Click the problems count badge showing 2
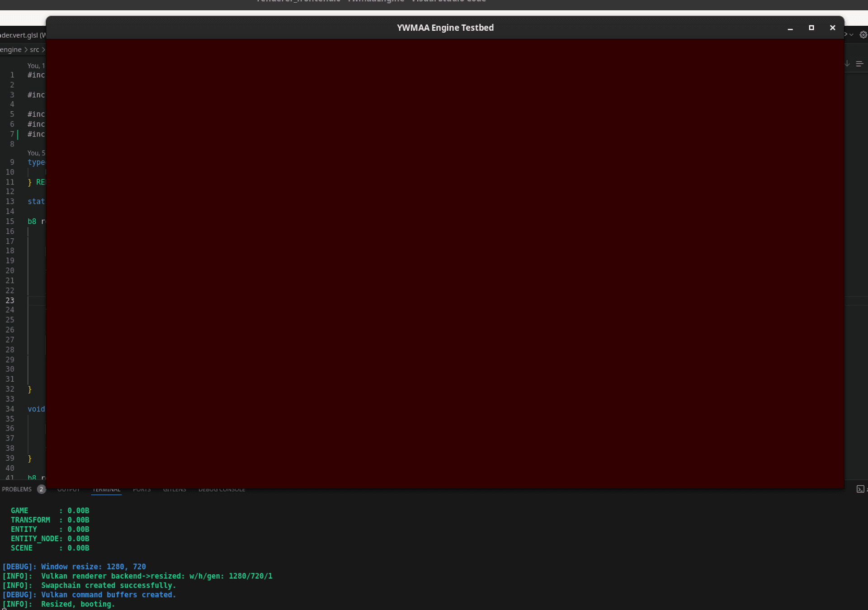This screenshot has width=868, height=610. pos(41,489)
